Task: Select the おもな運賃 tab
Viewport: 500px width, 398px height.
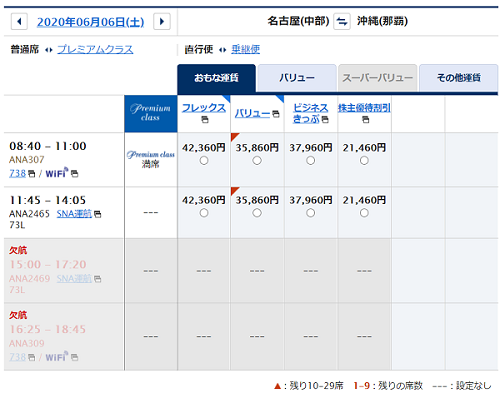Action: [x=217, y=78]
